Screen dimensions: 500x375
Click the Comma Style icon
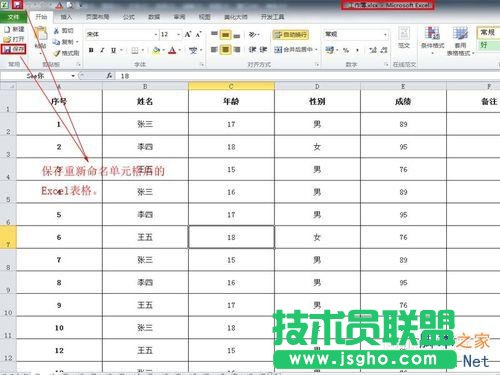tap(357, 50)
